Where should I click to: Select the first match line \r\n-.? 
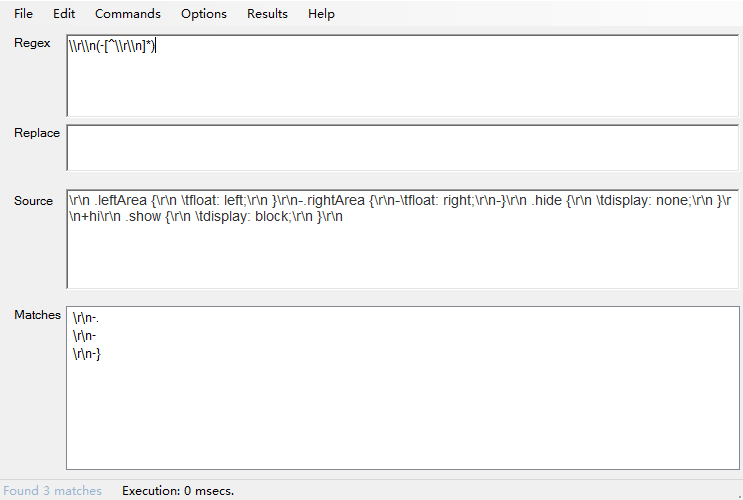tap(86, 318)
